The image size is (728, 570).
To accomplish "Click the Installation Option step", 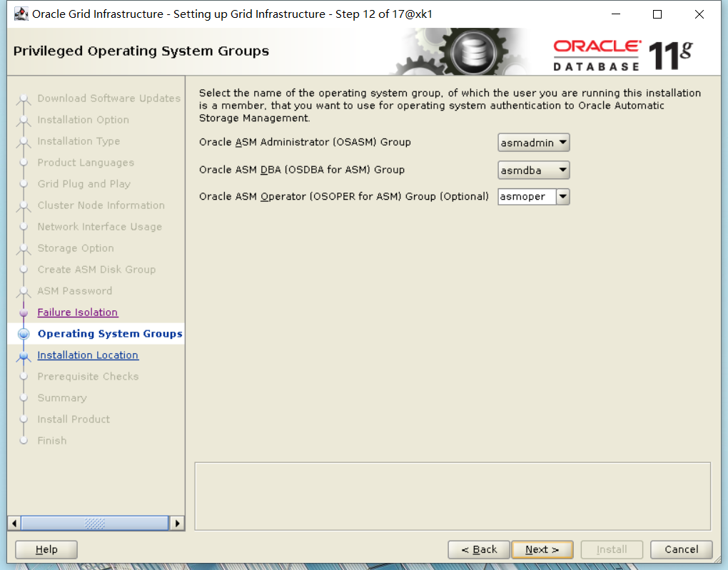I will click(x=83, y=120).
